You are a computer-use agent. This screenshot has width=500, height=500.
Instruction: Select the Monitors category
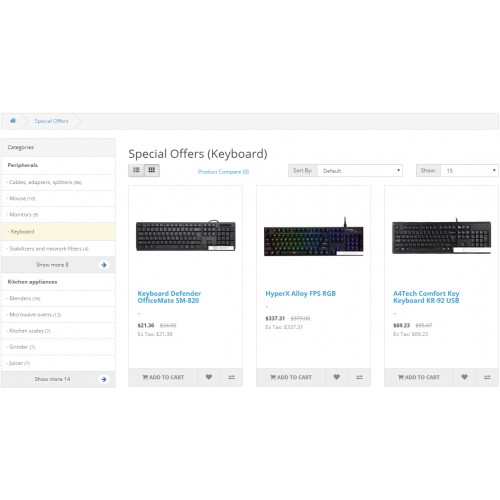pos(58,215)
